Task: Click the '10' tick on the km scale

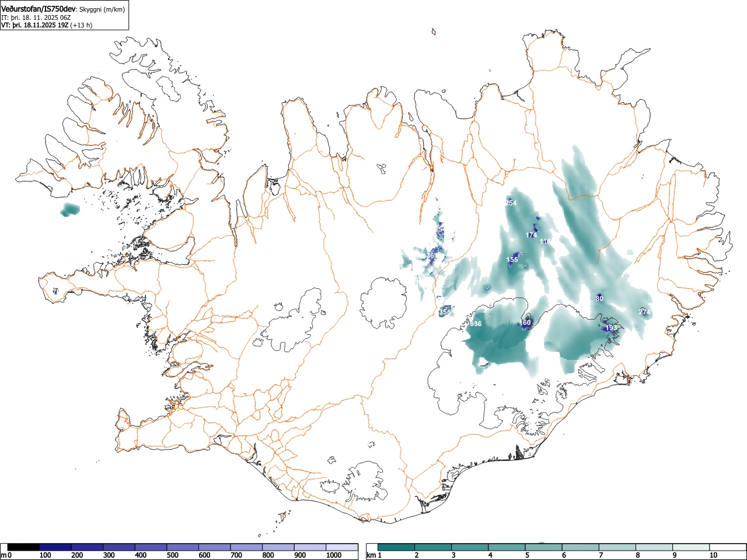Action: click(x=713, y=555)
